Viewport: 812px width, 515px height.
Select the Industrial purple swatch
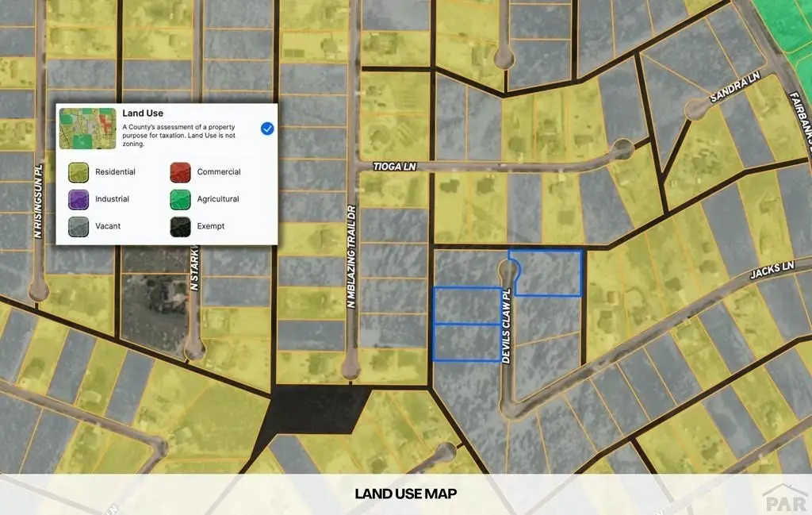pyautogui.click(x=79, y=199)
